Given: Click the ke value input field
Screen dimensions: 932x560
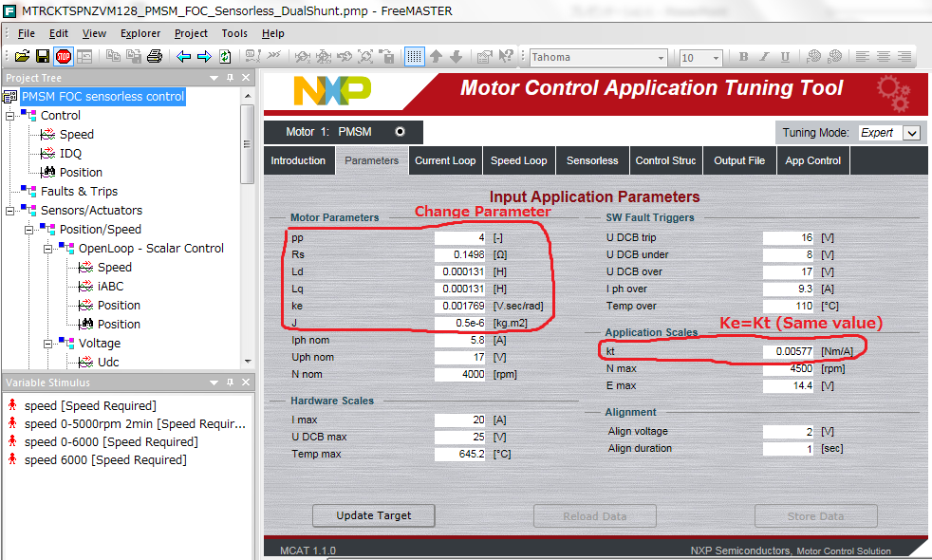Looking at the screenshot, I should point(460,307).
